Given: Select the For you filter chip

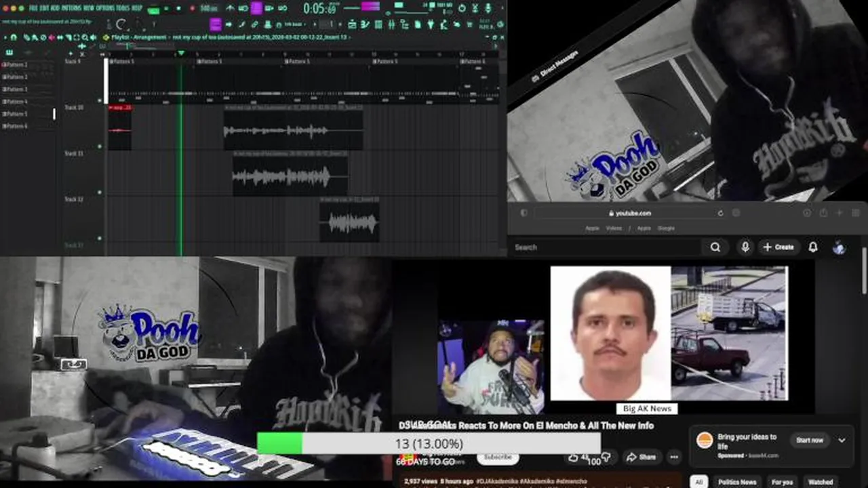Looking at the screenshot, I should click(782, 482).
